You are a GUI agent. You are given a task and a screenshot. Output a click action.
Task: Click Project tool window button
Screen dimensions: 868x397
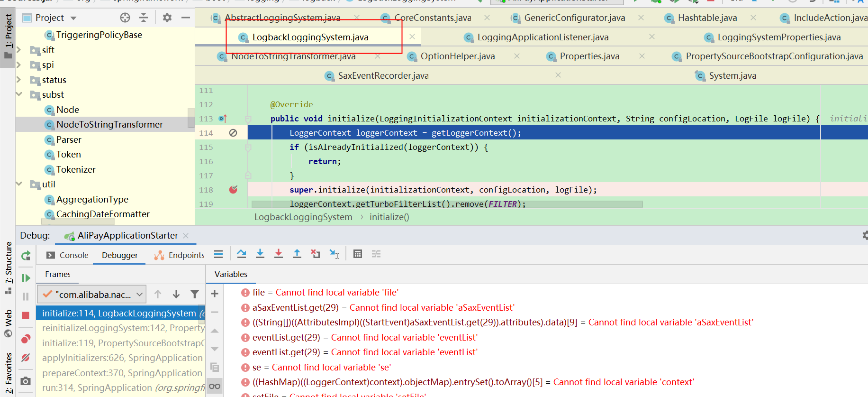(8, 37)
